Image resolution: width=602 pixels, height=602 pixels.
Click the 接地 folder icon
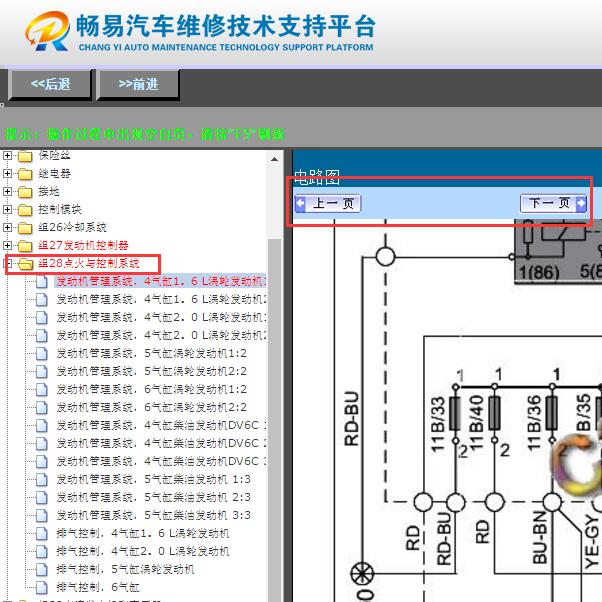25,192
